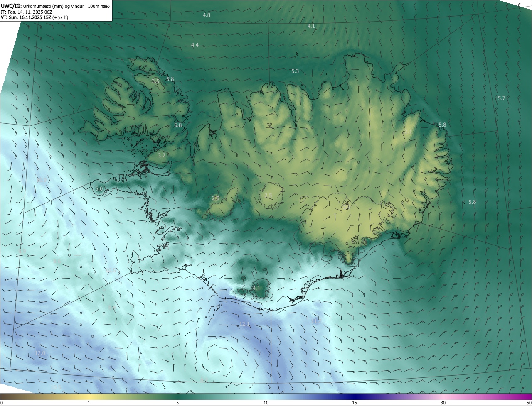
Task: Select the 5.3 precipitation value off the north coast
Action: click(295, 71)
